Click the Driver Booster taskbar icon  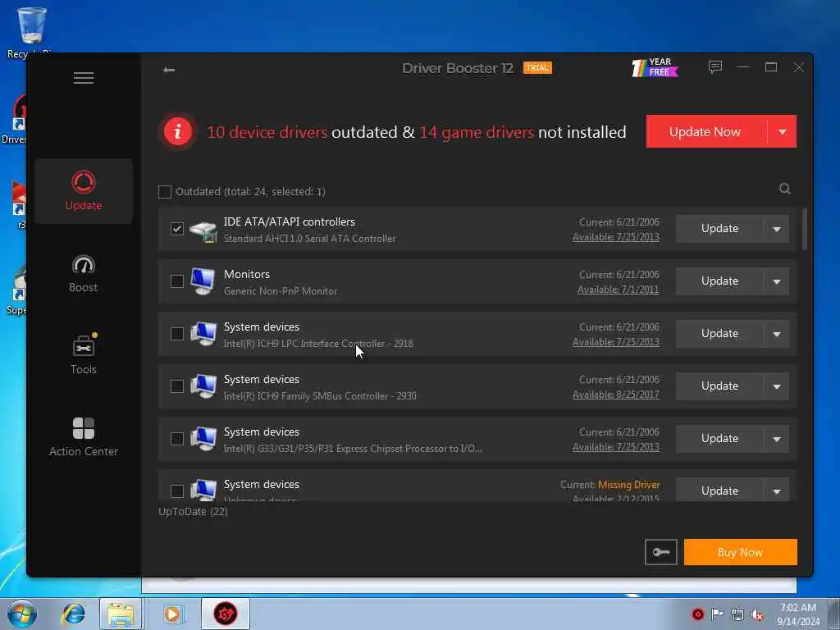(226, 614)
